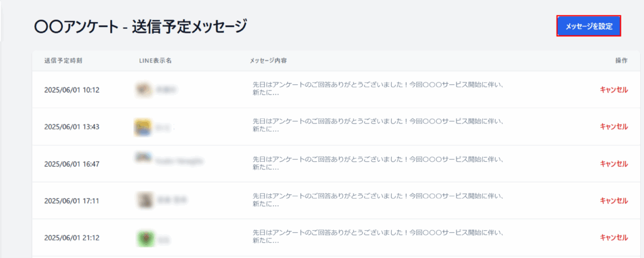Cancel the 21:12 scheduled message
The width and height of the screenshot is (644, 258).
[x=614, y=237]
